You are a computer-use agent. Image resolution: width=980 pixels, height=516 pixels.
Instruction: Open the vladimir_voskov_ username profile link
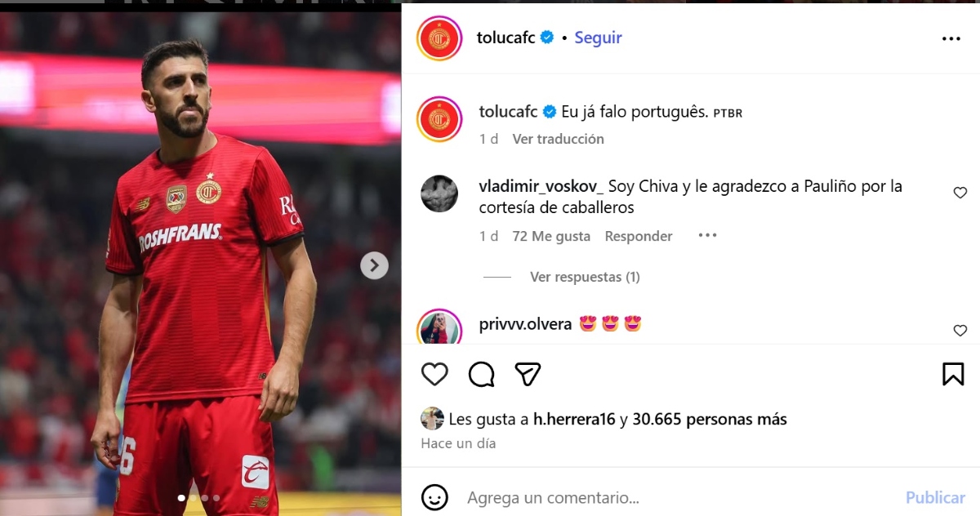pos(541,186)
